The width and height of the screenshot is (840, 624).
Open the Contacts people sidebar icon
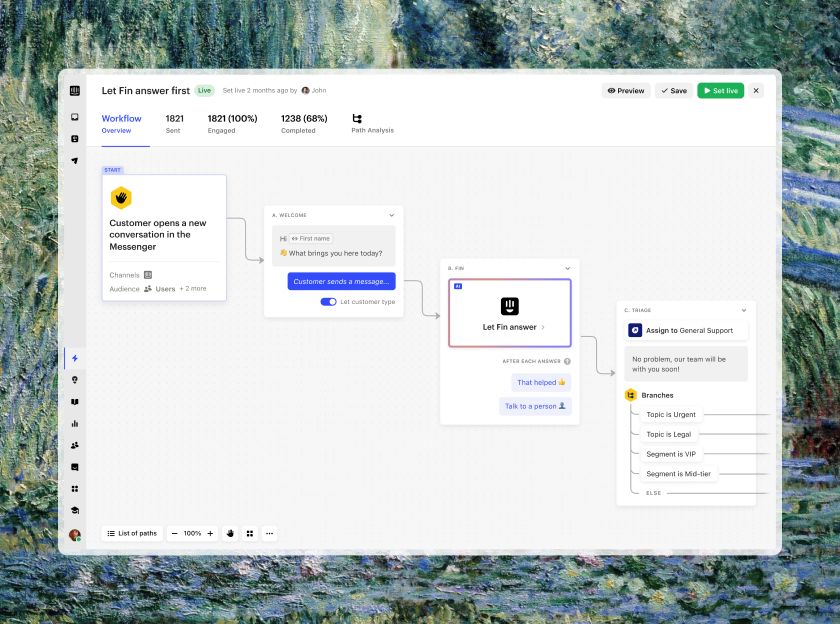74,445
